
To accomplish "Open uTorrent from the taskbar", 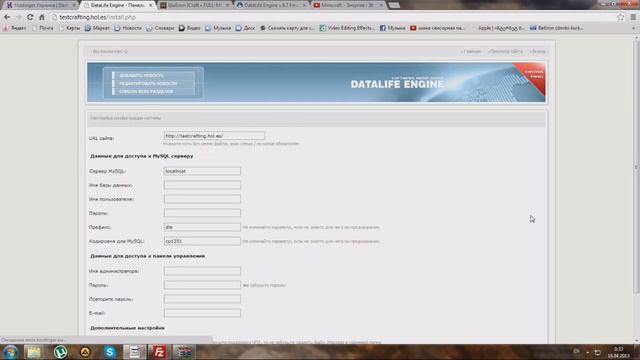I will 60,352.
